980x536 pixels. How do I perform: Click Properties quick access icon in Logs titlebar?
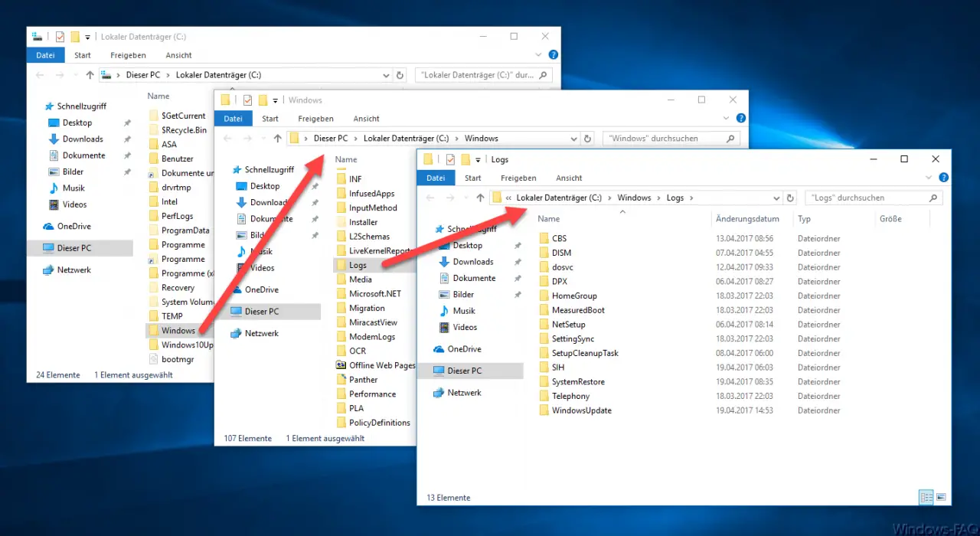(x=450, y=159)
